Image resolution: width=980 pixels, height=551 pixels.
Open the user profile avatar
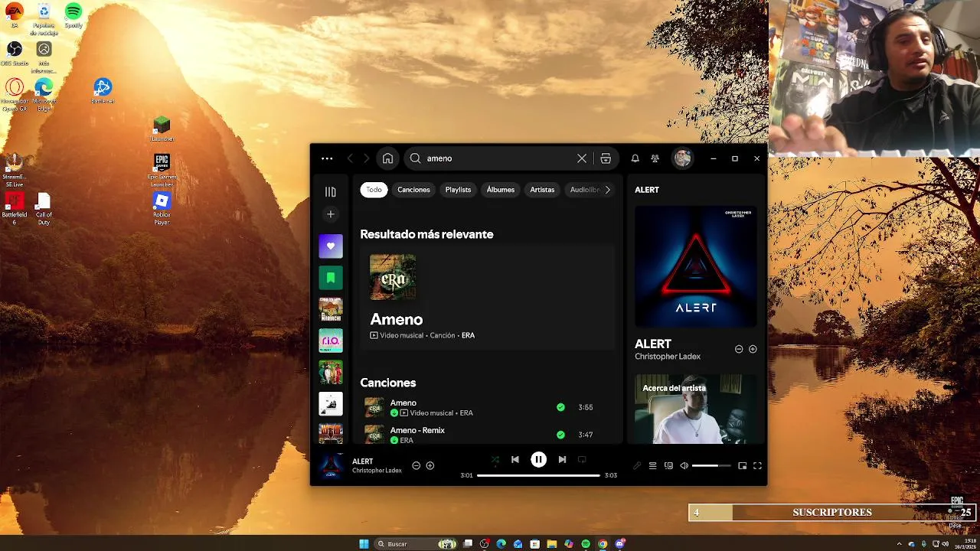pos(682,158)
